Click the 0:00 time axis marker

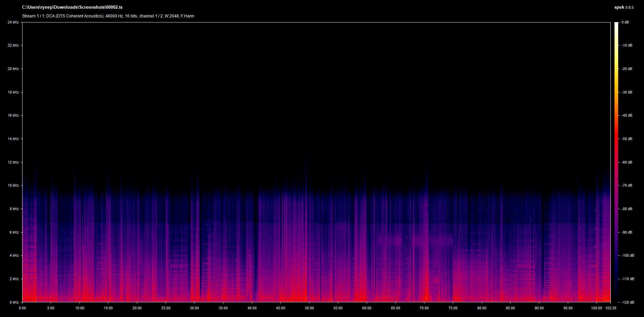click(x=22, y=308)
